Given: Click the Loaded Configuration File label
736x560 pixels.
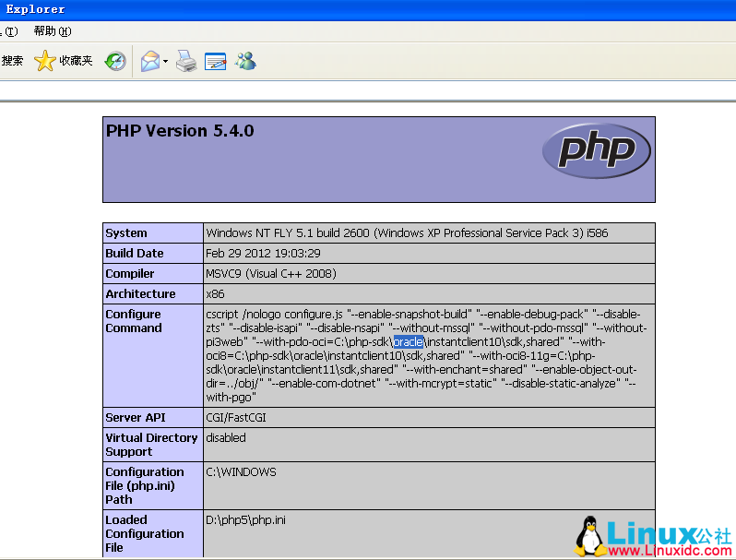Looking at the screenshot, I should tap(145, 534).
